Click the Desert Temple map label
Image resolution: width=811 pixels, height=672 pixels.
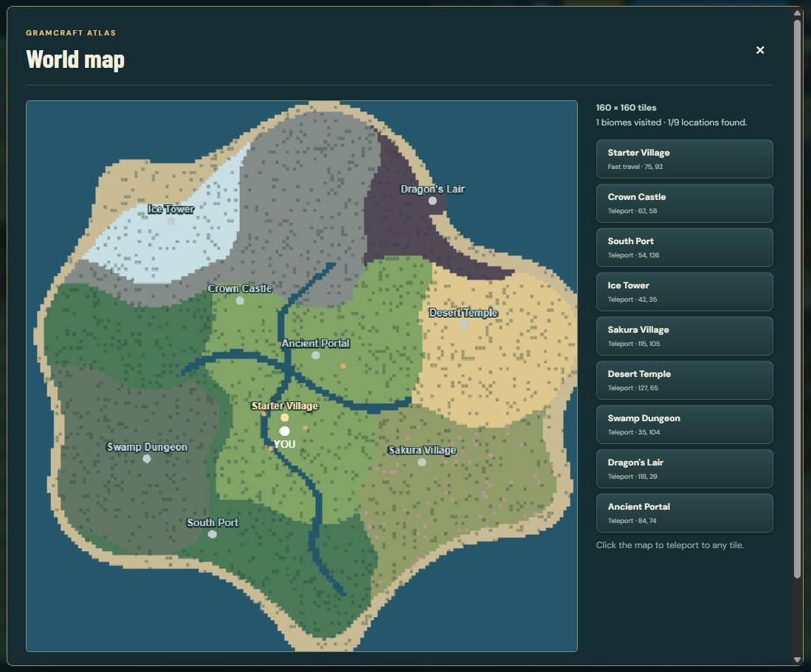[463, 313]
